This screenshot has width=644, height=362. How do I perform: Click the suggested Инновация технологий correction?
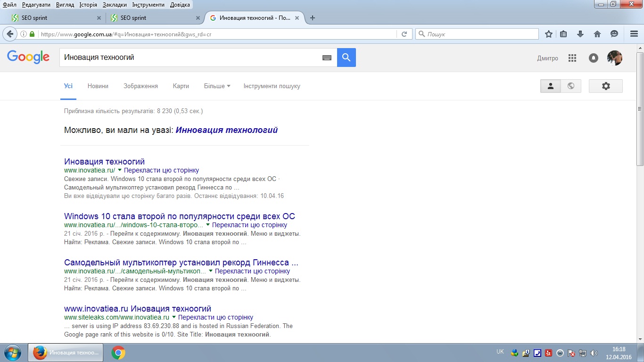coord(227,130)
